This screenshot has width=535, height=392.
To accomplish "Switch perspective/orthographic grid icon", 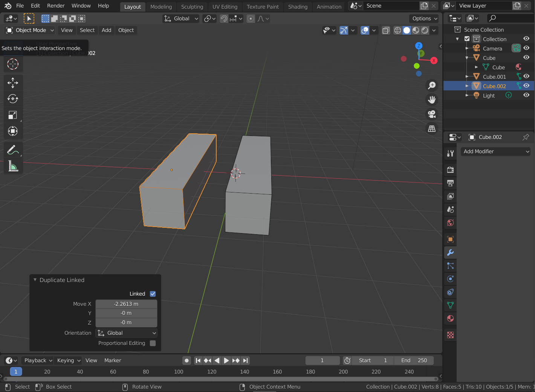I will click(432, 128).
